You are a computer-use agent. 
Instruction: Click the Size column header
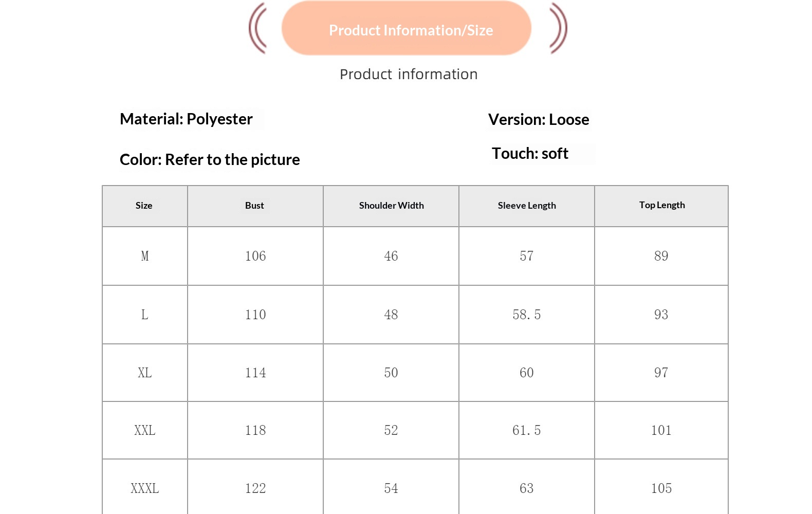coord(144,206)
